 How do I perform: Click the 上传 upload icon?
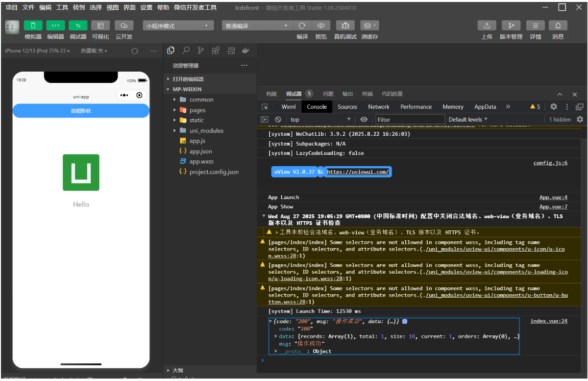pyautogui.click(x=487, y=25)
